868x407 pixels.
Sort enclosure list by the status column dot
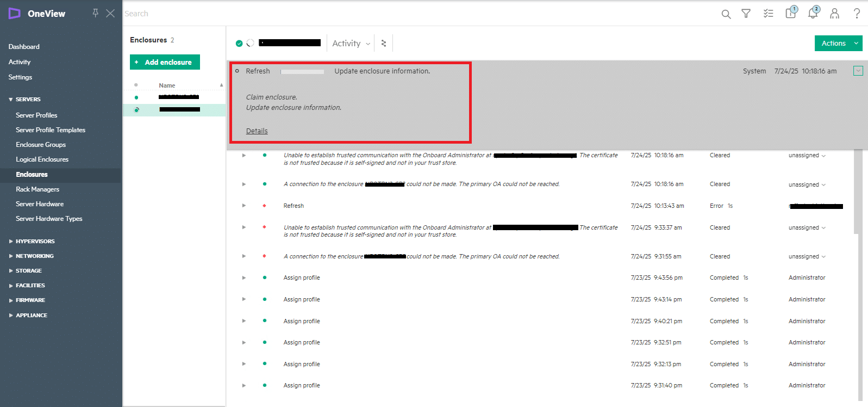136,85
